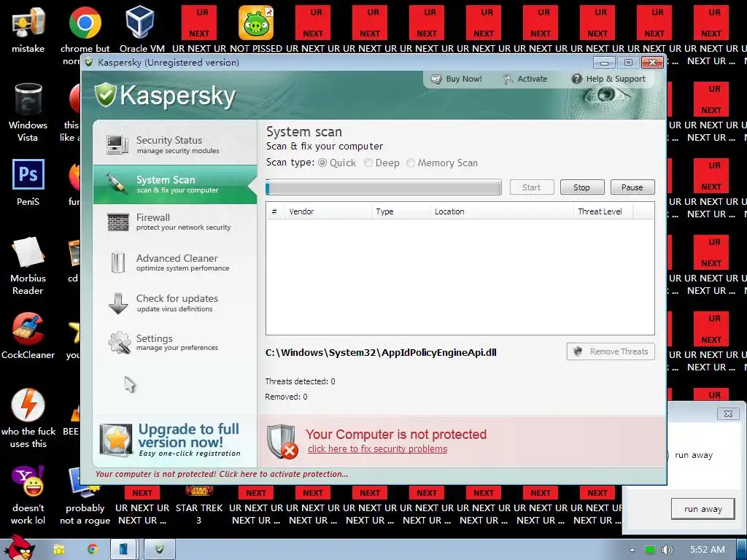The width and height of the screenshot is (747, 560).
Task: Select System Scan in the sidebar
Action: coord(174,184)
